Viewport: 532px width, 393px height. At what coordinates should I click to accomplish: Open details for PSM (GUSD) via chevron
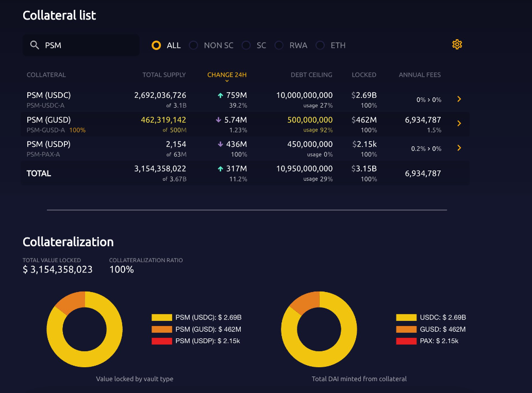[x=459, y=124]
